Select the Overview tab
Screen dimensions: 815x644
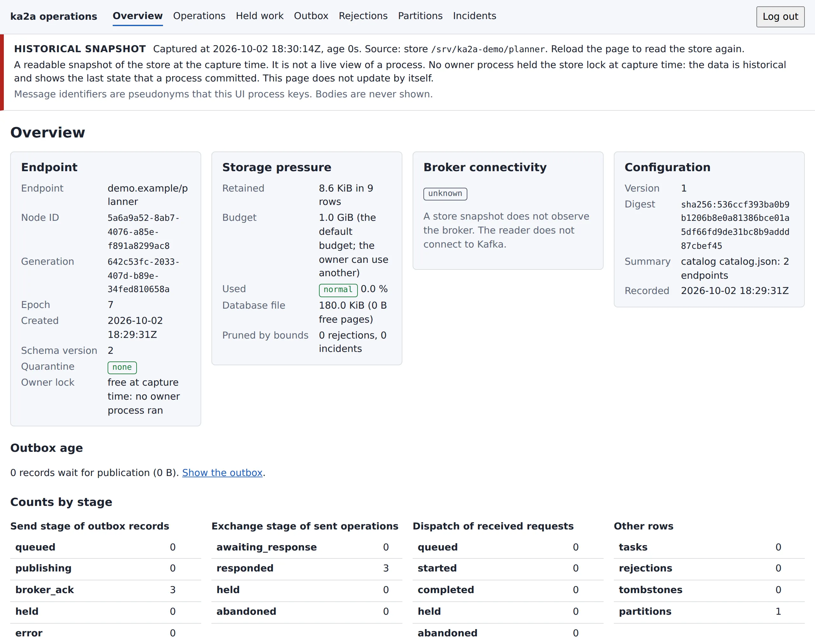coord(138,16)
